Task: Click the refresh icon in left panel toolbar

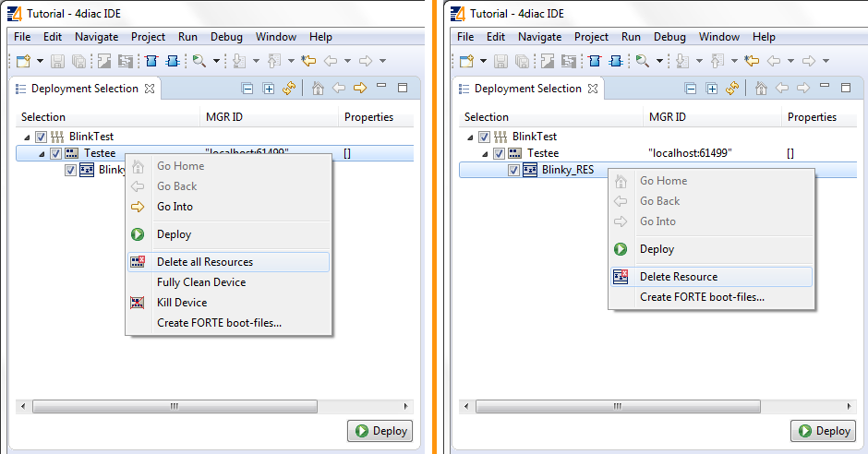Action: click(x=289, y=89)
